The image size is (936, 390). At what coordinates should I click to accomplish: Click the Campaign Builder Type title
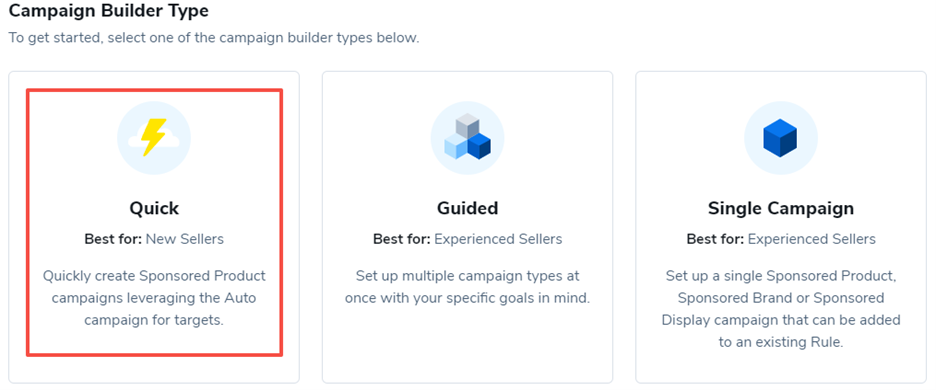tap(109, 10)
